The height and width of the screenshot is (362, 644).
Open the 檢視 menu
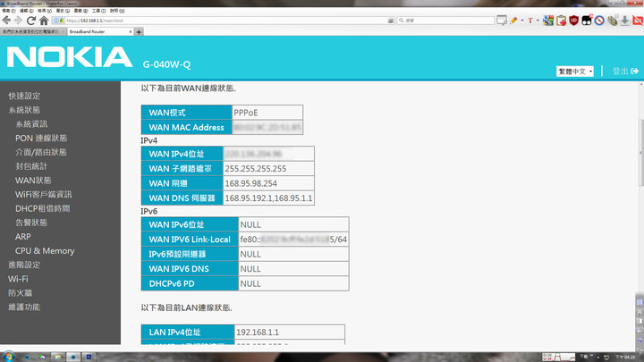(45, 11)
